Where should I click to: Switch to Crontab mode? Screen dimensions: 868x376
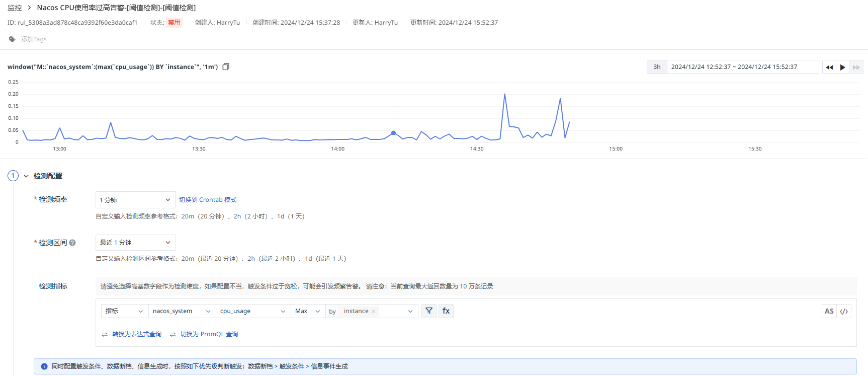click(208, 200)
